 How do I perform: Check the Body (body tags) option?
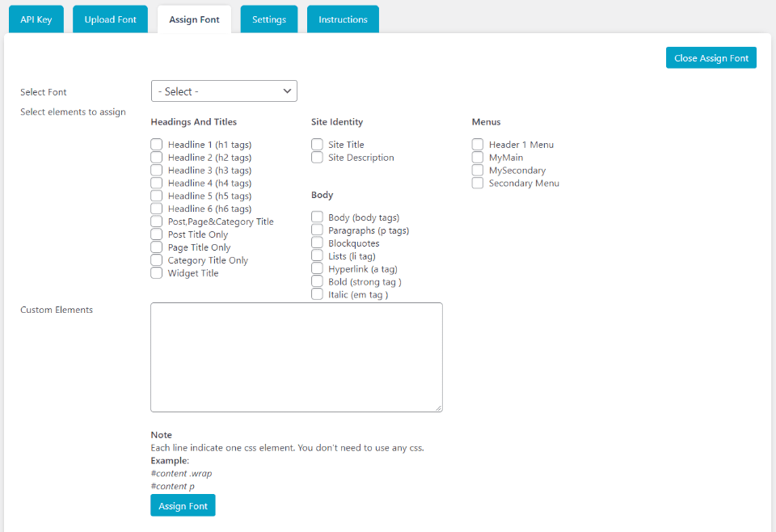point(318,217)
